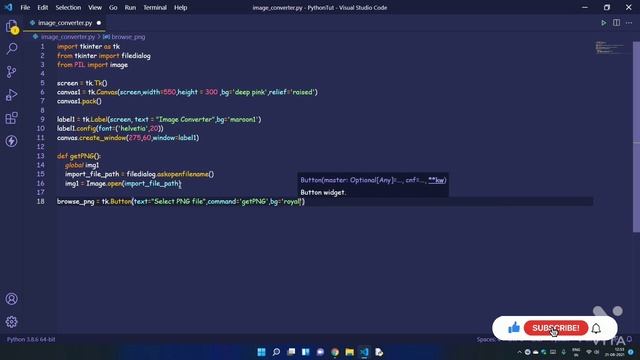This screenshot has height=360, width=640.
Task: Click 'askopenfilename' in line 15
Action: [182, 174]
